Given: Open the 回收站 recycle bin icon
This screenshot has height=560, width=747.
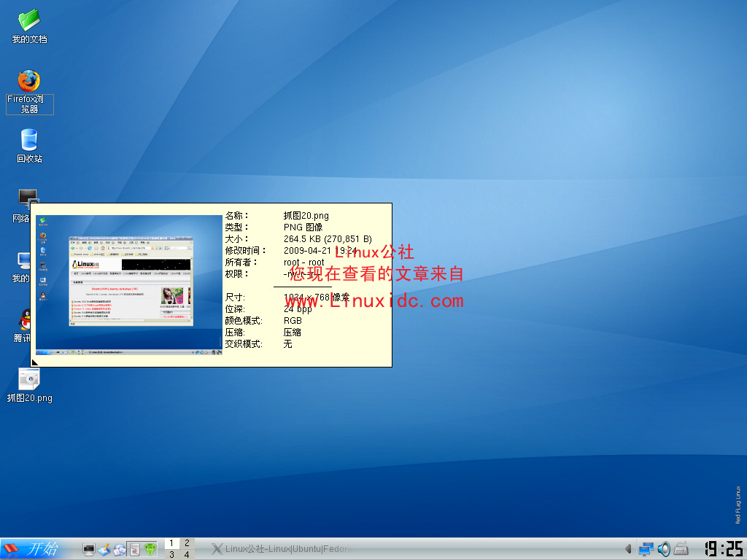Looking at the screenshot, I should coord(29,140).
